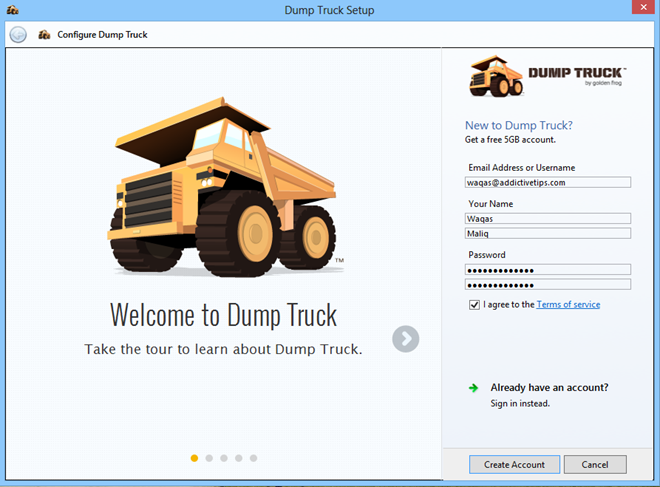This screenshot has width=660, height=487.
Task: Uncheck the Terms of service agreement checkbox
Action: coord(474,305)
